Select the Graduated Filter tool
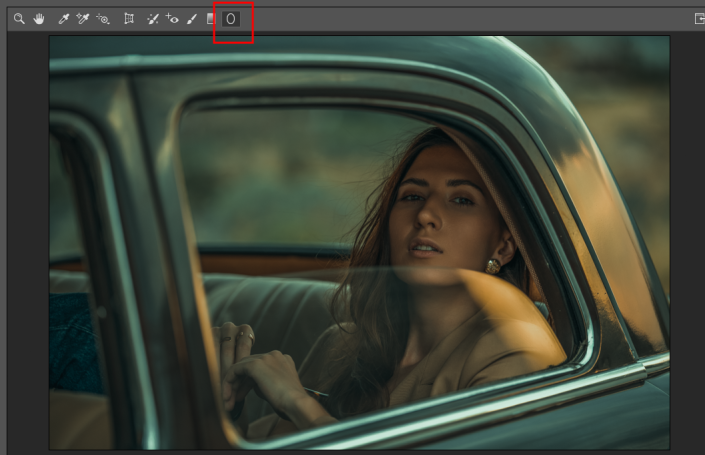 tap(210, 19)
